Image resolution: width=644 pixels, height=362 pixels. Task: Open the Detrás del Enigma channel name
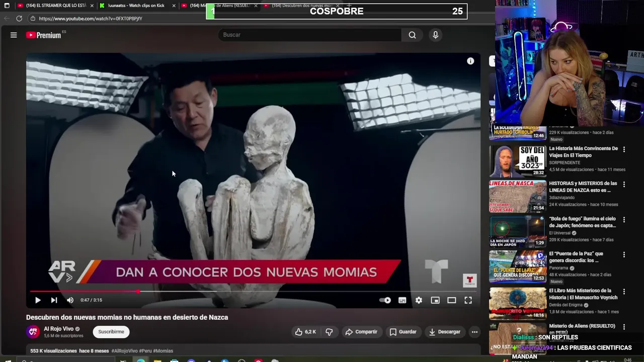[x=566, y=305]
